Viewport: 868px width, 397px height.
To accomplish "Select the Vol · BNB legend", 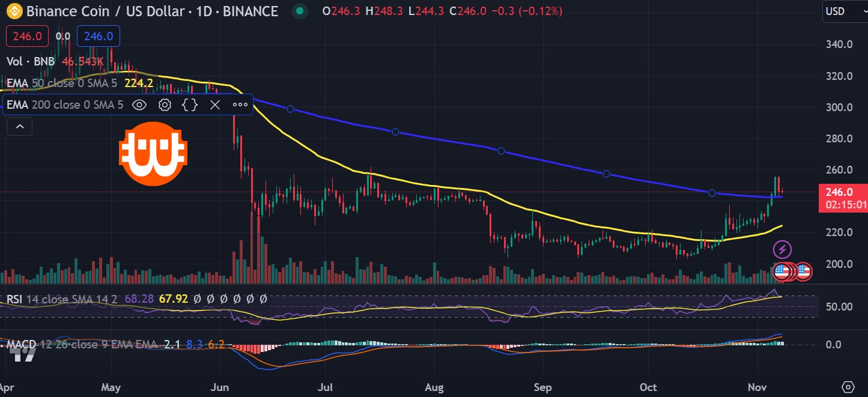I will (31, 61).
